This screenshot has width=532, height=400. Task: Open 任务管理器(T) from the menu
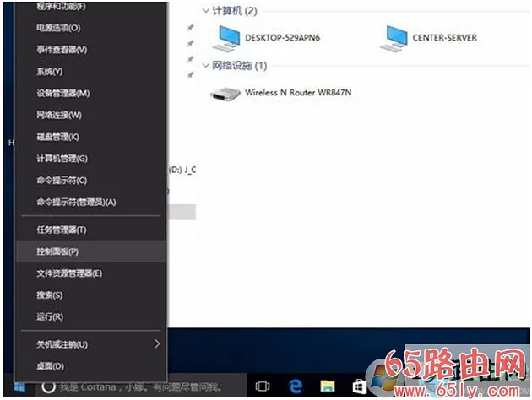(61, 230)
